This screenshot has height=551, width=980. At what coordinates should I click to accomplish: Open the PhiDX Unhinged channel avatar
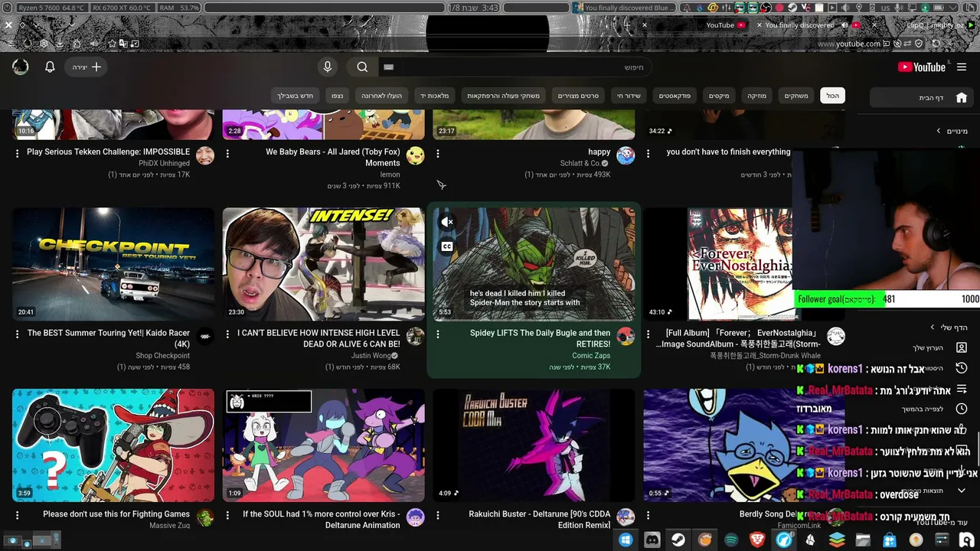point(205,156)
